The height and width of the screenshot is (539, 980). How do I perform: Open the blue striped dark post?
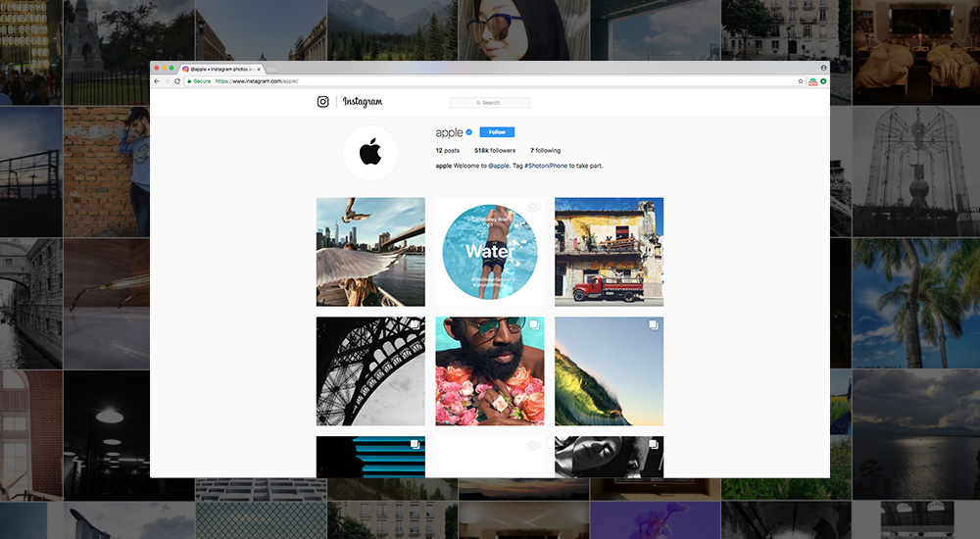point(370,457)
